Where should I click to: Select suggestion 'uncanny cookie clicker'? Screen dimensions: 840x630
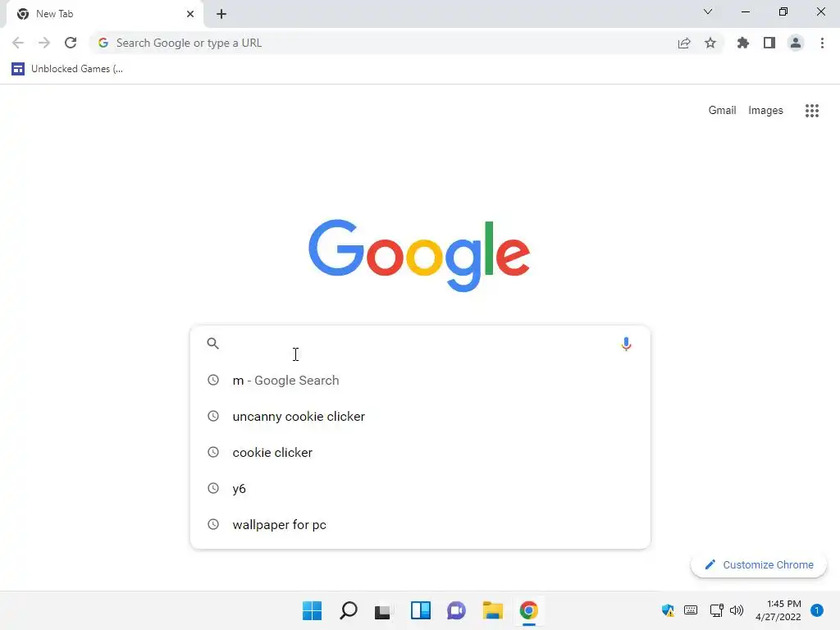click(x=420, y=416)
